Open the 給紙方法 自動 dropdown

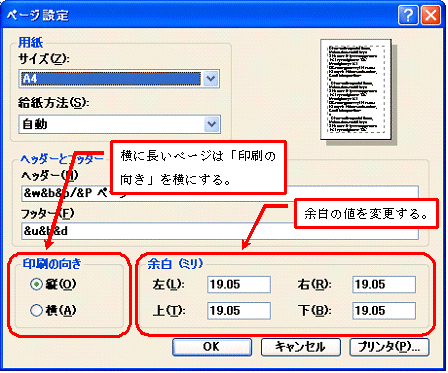pyautogui.click(x=119, y=124)
